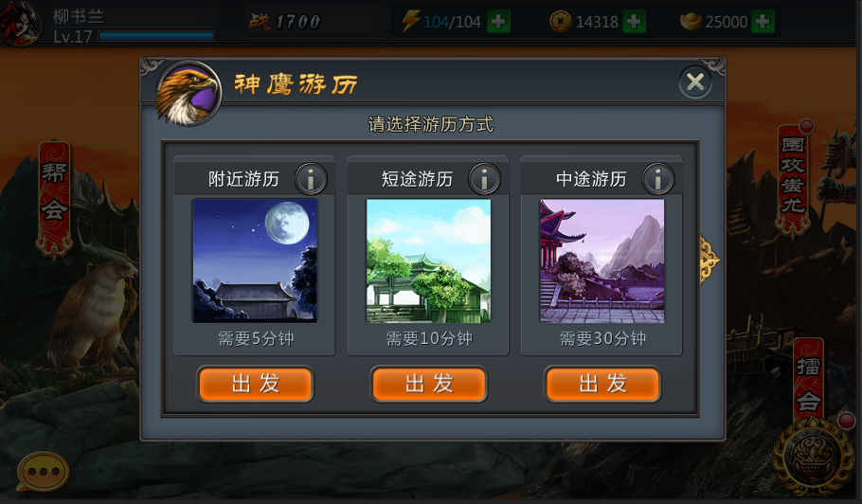Open the 擂台 arena banner
The width and height of the screenshot is (862, 504).
tap(808, 380)
